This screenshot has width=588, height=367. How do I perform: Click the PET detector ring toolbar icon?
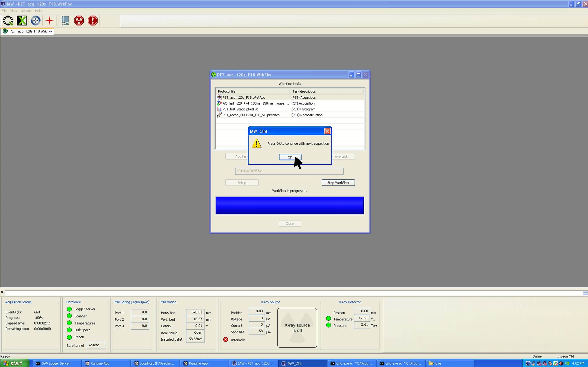[8, 21]
